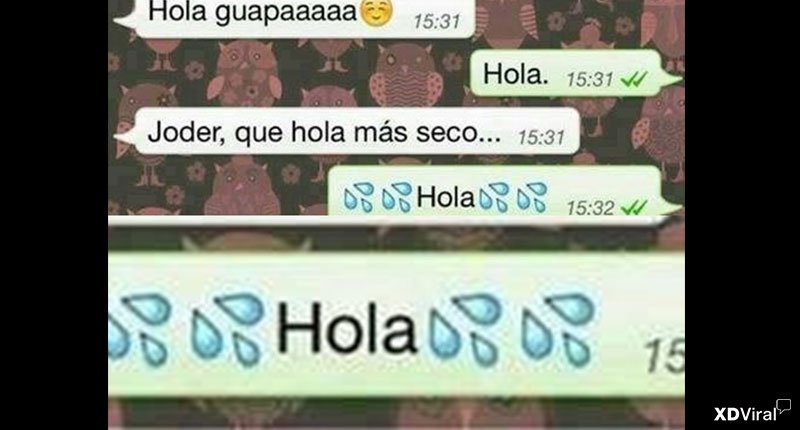Click the large droplets emoji left of enlarged Hola
This screenshot has width=800, height=430.
(x=227, y=329)
